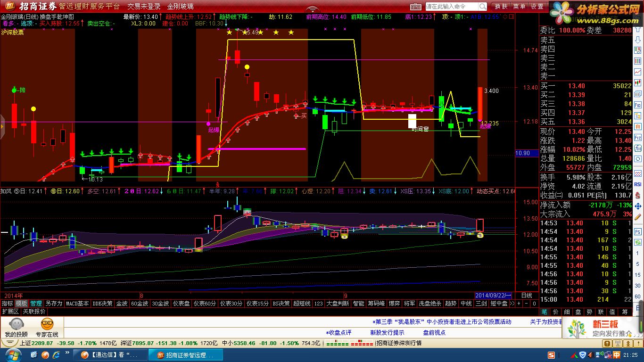This screenshot has width=644, height=362.
Task: Open the 新股发行提示 link
Action: [387, 333]
